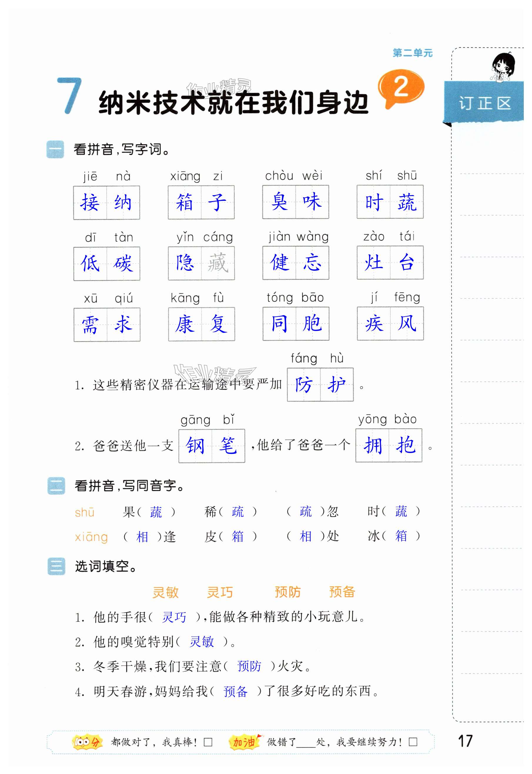The height and width of the screenshot is (774, 532).
Task: Click the blue section two (二) icon
Action: 56,486
